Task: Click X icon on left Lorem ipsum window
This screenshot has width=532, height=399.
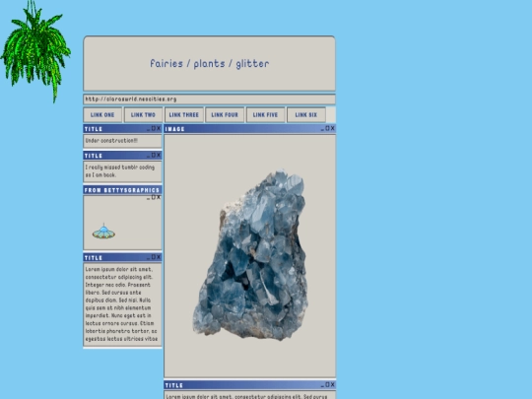Action: click(159, 257)
